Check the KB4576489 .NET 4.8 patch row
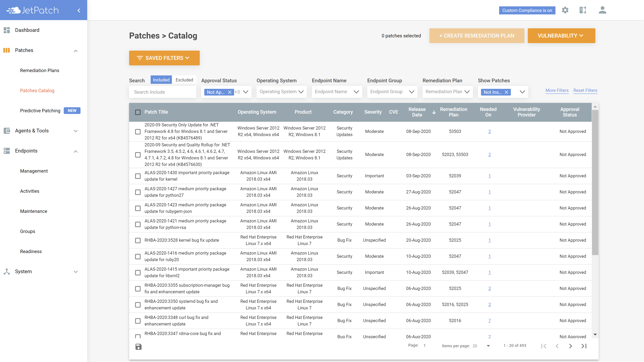The image size is (644, 362). 138,132
